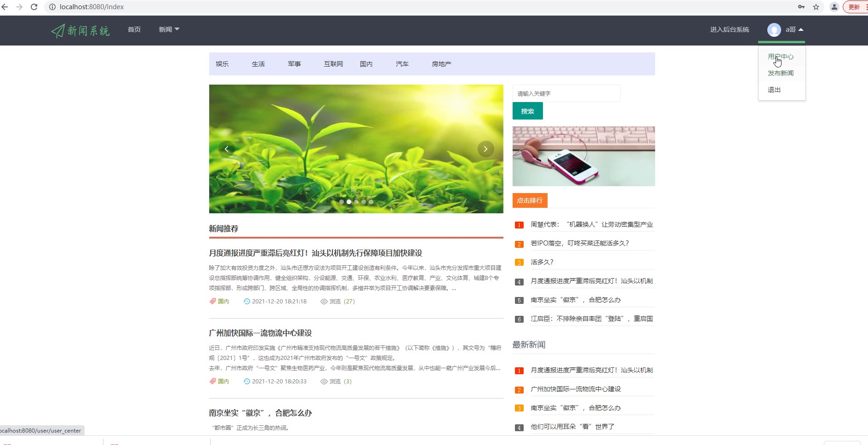Click the 新闻系统 paper plane logo
This screenshot has height=445, width=868.
(x=80, y=30)
